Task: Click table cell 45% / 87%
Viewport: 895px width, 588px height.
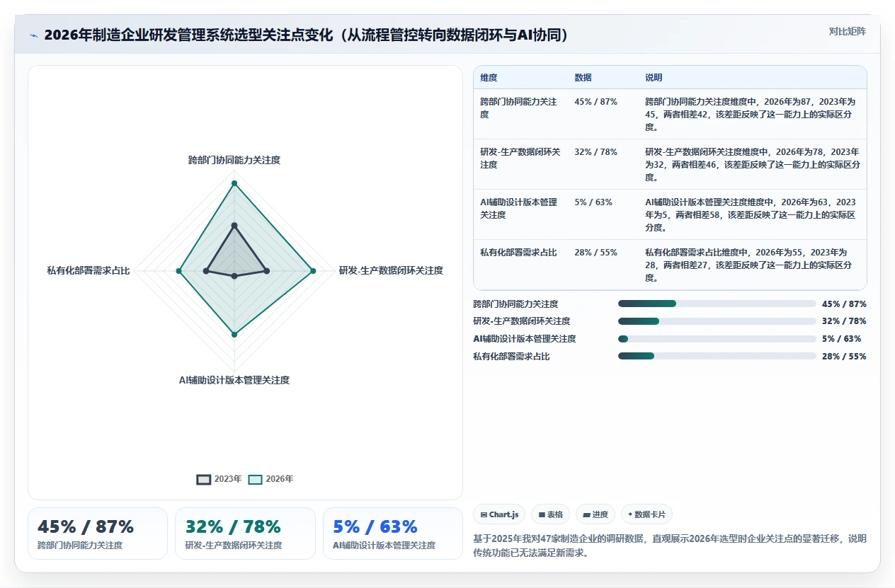Action: [595, 102]
